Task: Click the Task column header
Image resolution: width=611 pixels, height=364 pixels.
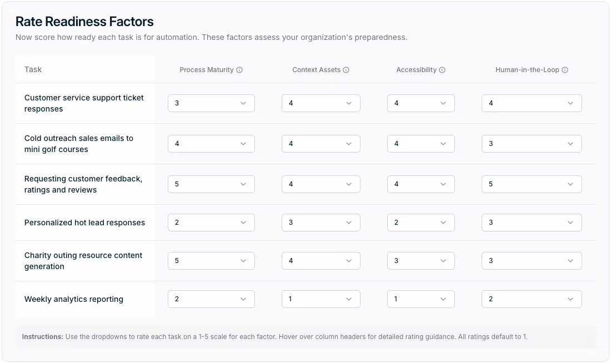Action: pos(33,70)
